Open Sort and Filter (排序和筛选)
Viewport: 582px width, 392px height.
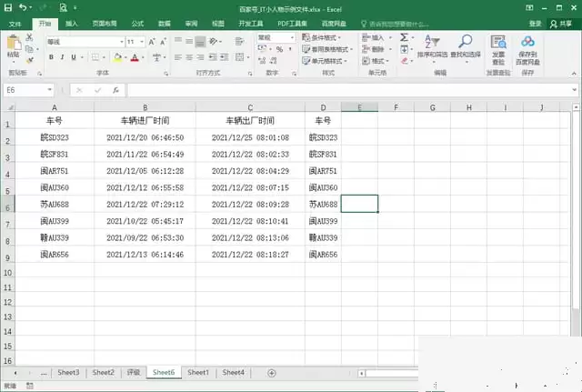pyautogui.click(x=433, y=46)
